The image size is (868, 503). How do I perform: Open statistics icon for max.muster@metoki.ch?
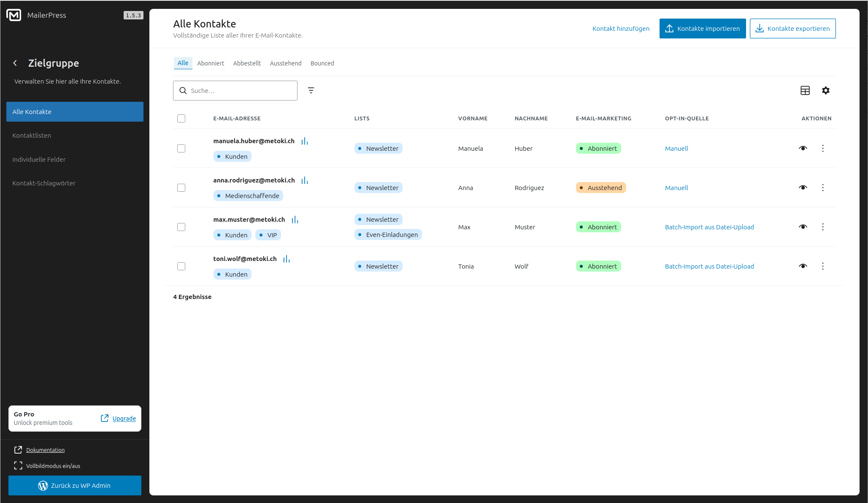(x=295, y=220)
